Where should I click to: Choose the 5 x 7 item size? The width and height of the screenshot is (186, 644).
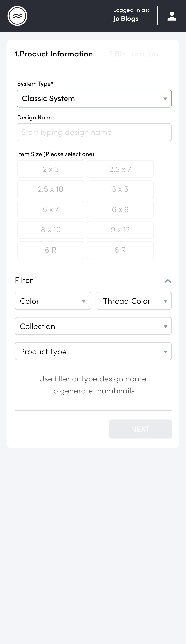51,209
